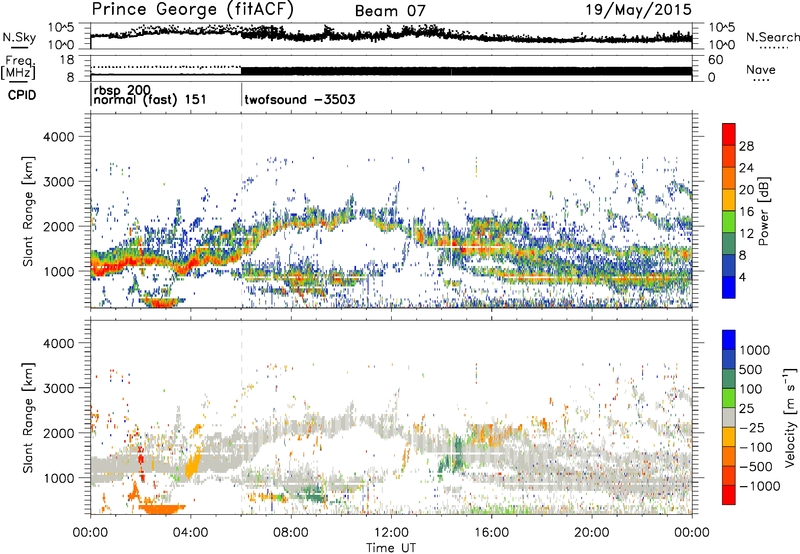800x554 pixels.
Task: Click the 'Prince George (fitACF)' title text
Action: point(192,10)
